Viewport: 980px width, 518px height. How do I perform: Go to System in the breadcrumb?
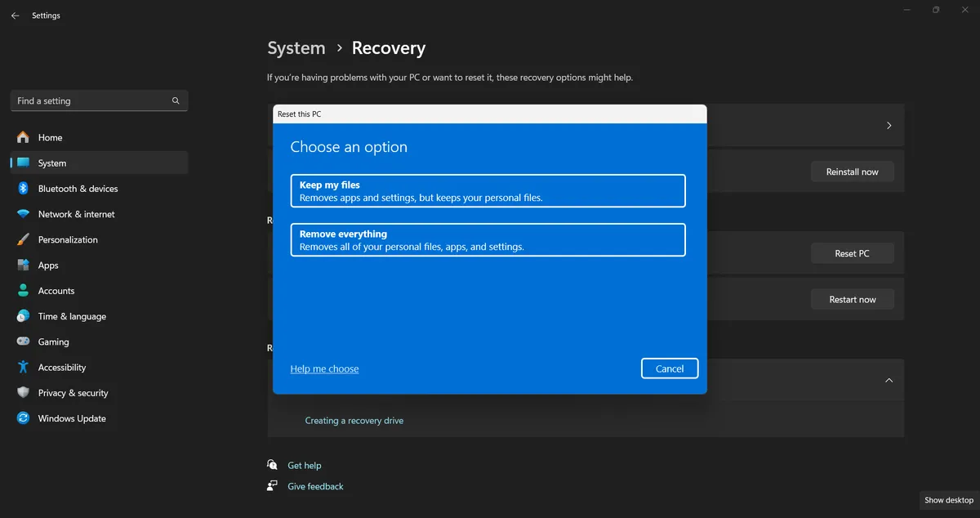[x=296, y=48]
